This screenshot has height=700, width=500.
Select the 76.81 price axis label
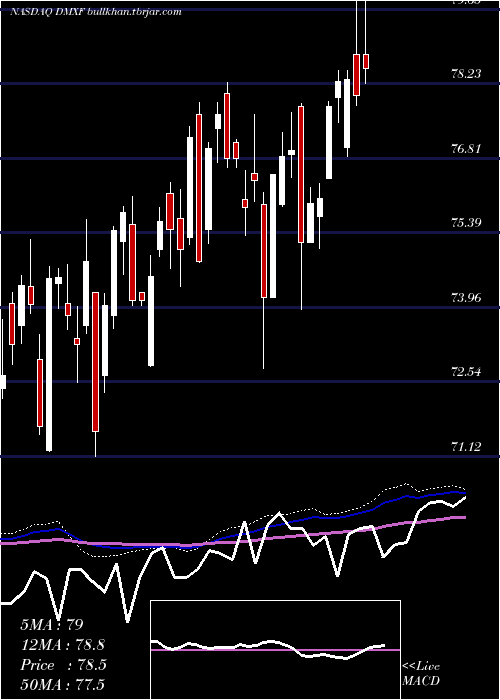click(467, 149)
